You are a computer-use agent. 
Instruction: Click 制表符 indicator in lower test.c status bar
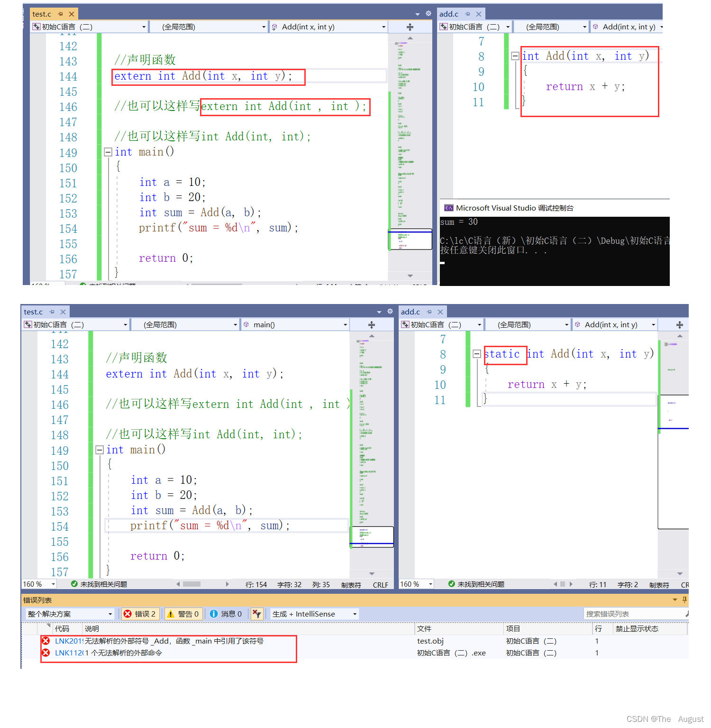351,585
